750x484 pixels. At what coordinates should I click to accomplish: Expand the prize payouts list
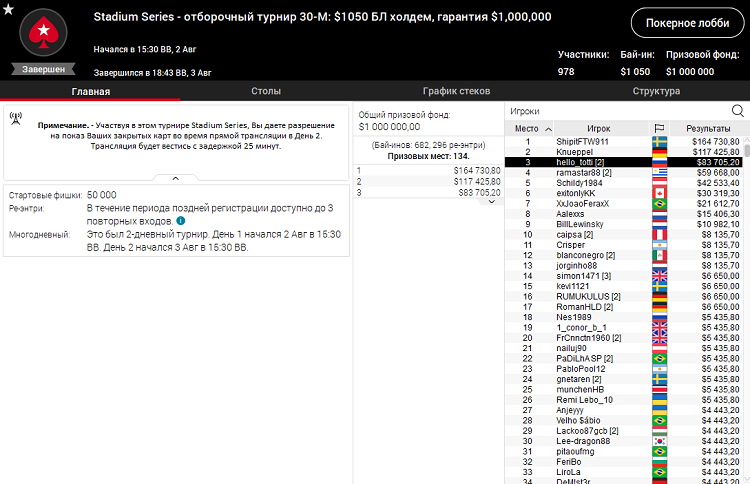(x=490, y=201)
